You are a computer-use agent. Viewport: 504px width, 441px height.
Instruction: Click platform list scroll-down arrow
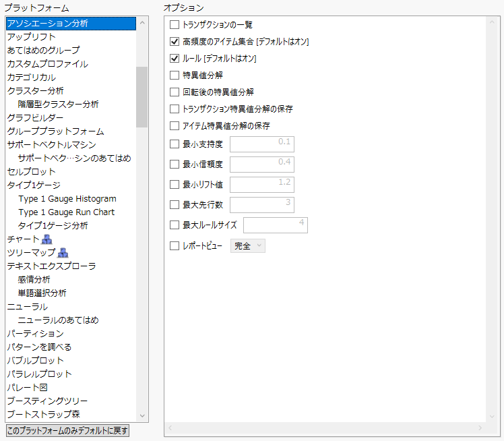[142, 415]
